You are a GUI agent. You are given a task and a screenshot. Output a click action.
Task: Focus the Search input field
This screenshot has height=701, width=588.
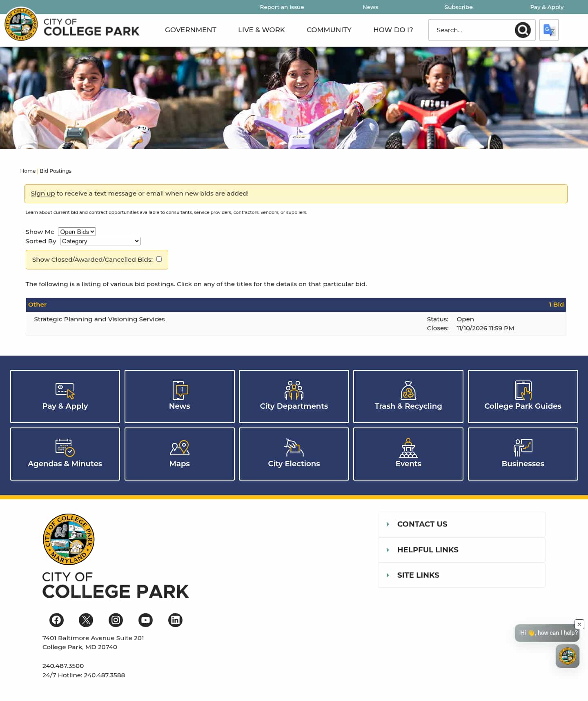click(x=472, y=30)
